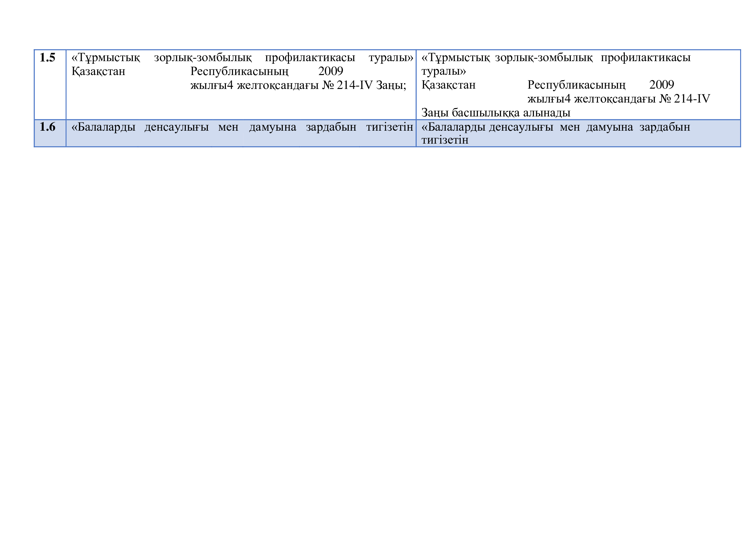Click "жылғы4 желтоқсандағы № 214-IV" in right column
Screen dimensions: 756x535
pos(619,99)
